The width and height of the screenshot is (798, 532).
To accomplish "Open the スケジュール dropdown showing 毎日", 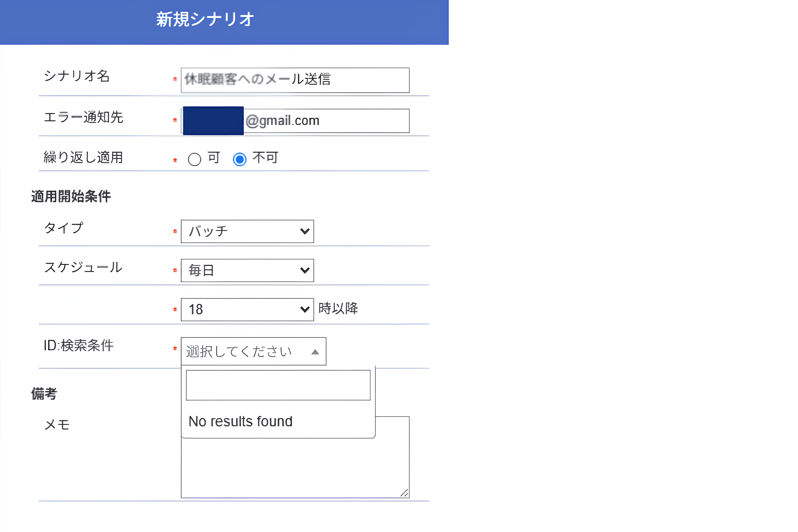I will tap(247, 270).
